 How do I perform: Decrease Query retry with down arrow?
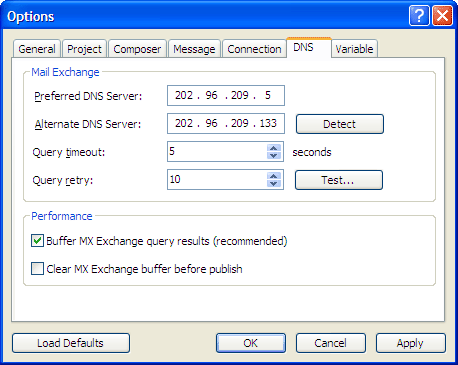click(274, 183)
